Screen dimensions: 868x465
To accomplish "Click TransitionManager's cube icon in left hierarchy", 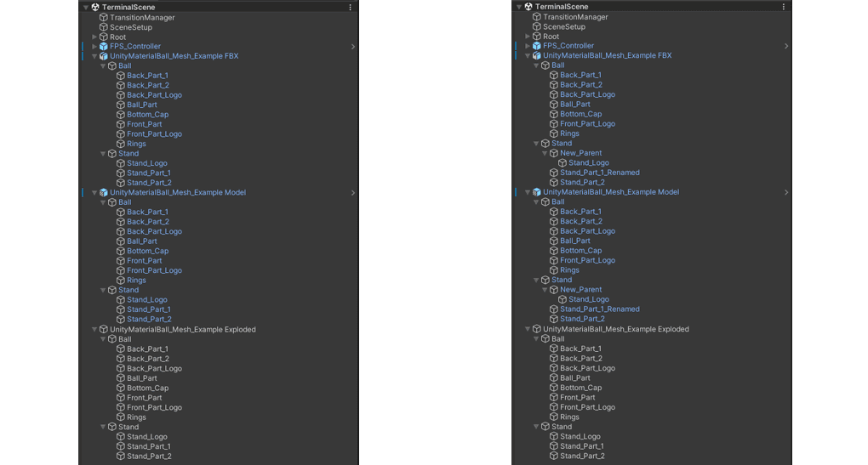I will pos(104,18).
